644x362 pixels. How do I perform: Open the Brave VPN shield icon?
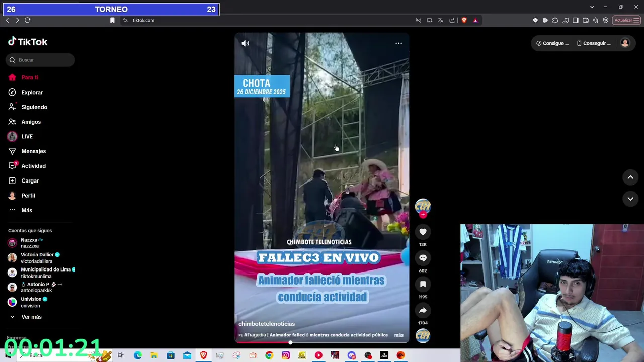(x=606, y=20)
